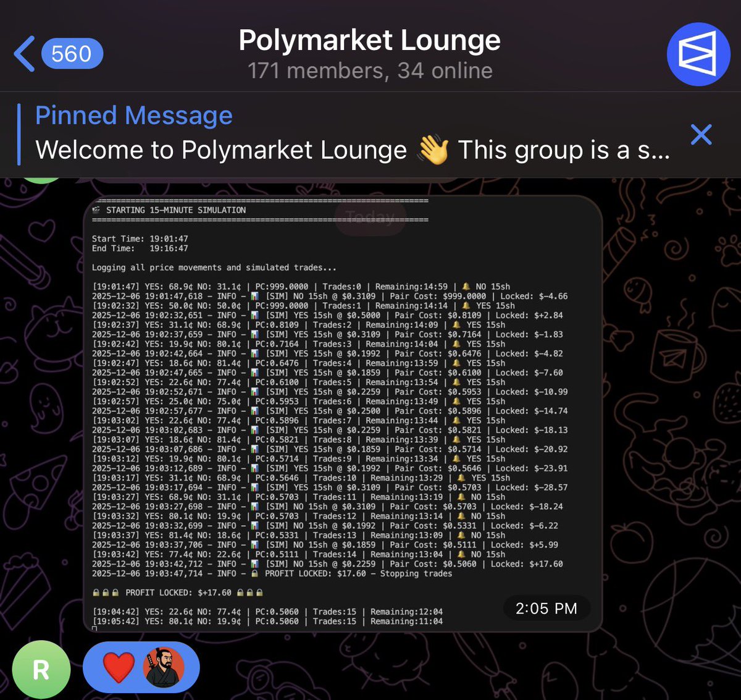Tap the red heart reaction

coord(119,668)
